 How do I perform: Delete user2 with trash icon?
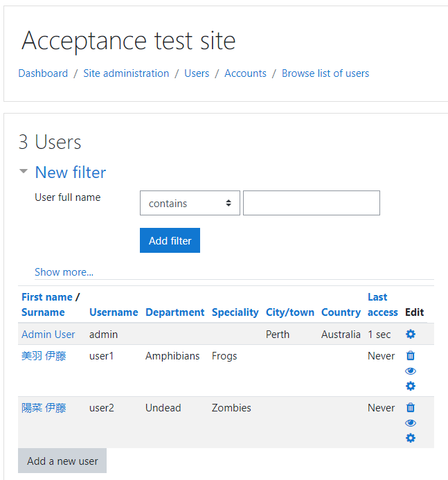411,408
